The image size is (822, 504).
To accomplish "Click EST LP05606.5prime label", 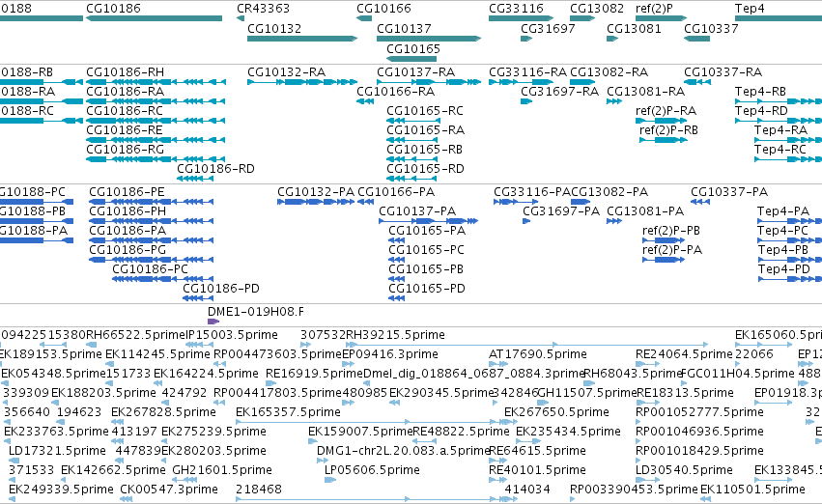I will (372, 470).
